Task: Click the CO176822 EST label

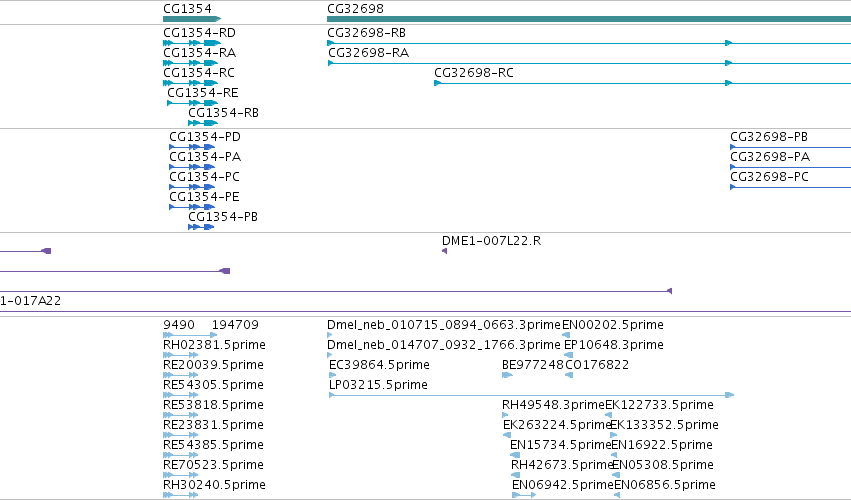Action: 597,365
